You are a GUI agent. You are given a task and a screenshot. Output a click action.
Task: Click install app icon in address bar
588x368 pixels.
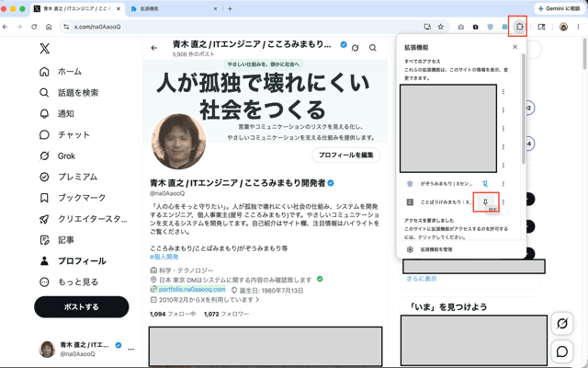(427, 27)
